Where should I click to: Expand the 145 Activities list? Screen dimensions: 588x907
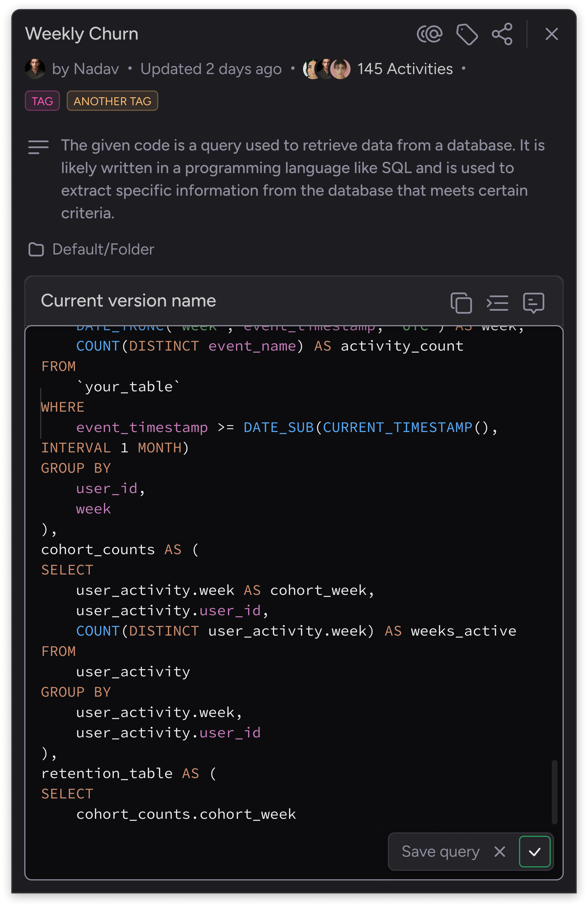coord(404,69)
